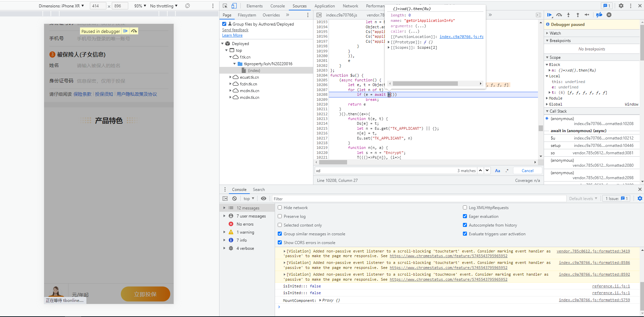Create a live expression eye icon
Viewport: 644px width, 317px height.
tap(264, 199)
